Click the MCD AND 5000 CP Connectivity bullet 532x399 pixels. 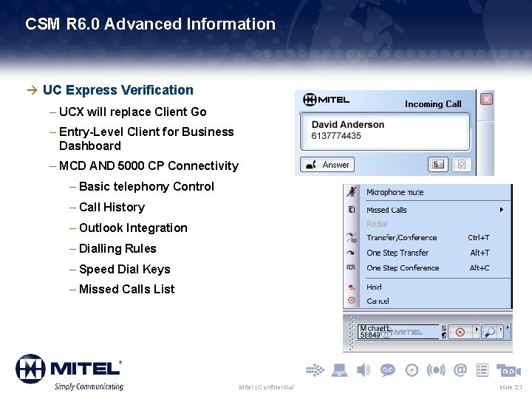[149, 166]
